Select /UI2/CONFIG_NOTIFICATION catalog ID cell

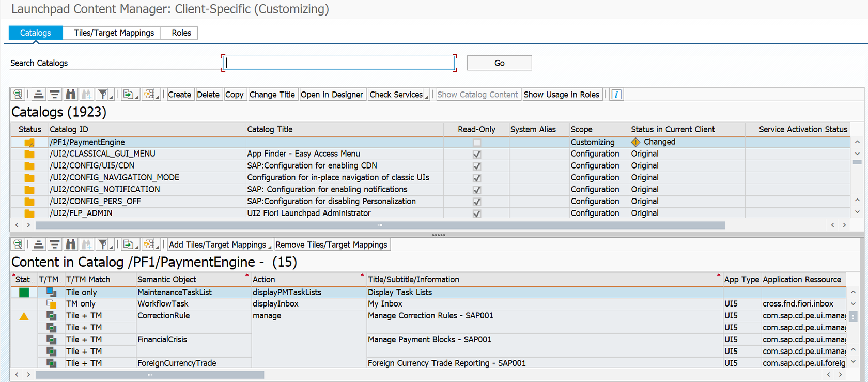click(147, 190)
